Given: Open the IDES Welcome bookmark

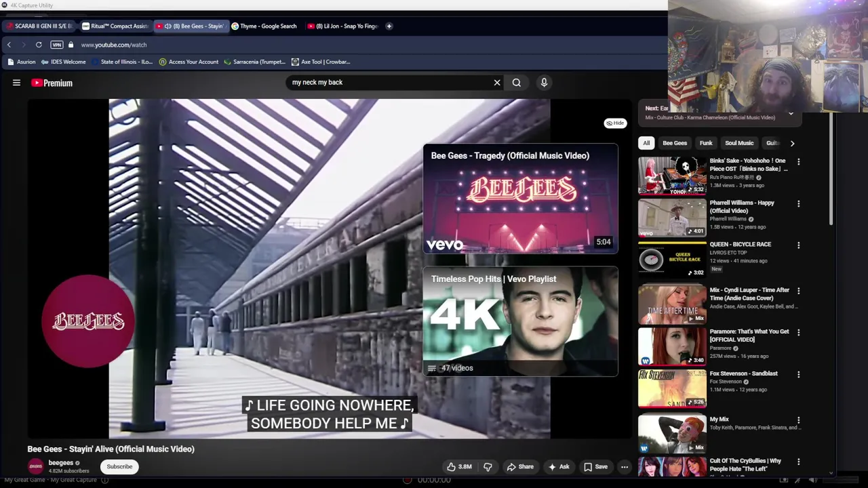Looking at the screenshot, I should pos(64,62).
